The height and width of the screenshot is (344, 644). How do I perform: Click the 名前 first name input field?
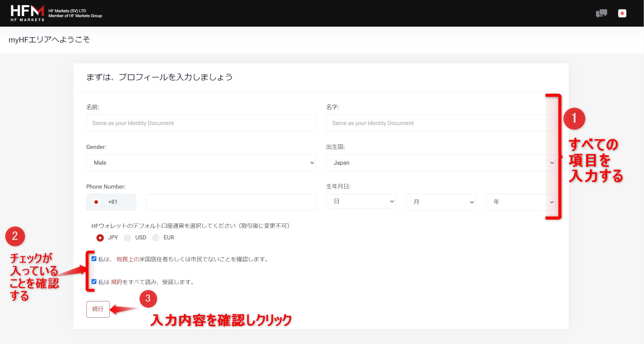(x=201, y=123)
